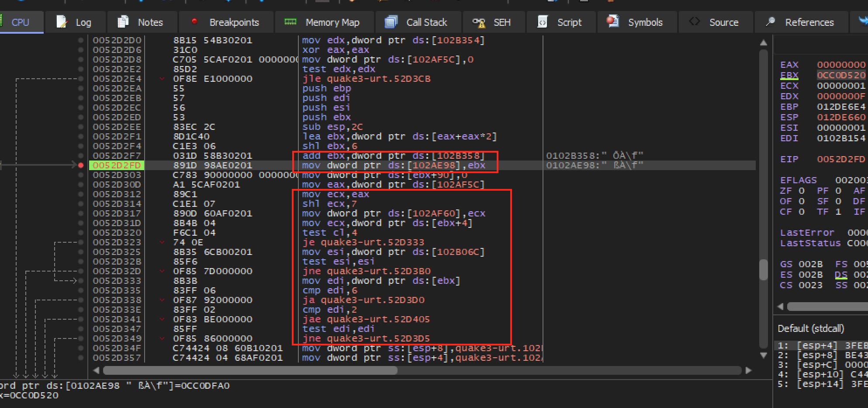The width and height of the screenshot is (868, 408).
Task: Toggle the breakpoint bullet at address 0052D31D
Action: [x=81, y=223]
